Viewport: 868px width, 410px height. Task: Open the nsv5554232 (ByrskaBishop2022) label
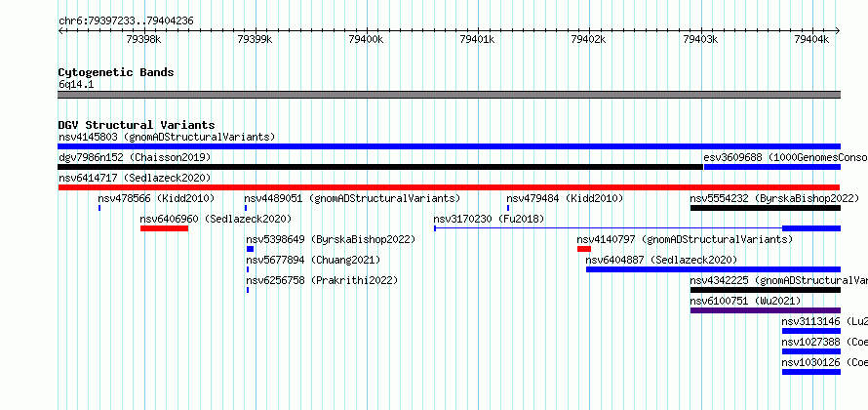point(774,198)
